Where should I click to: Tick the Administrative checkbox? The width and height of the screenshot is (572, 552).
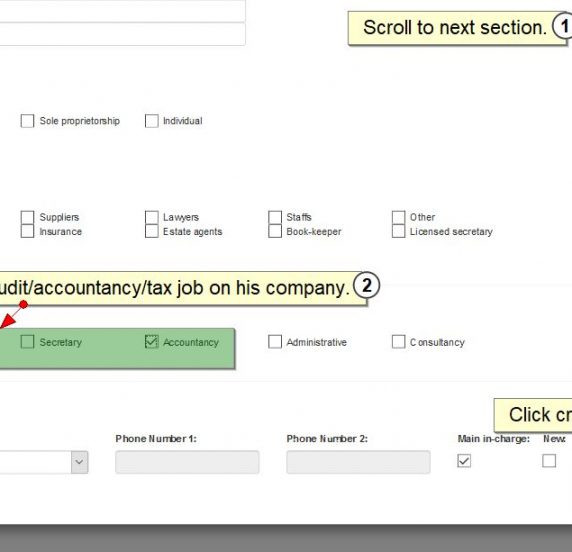click(x=275, y=342)
